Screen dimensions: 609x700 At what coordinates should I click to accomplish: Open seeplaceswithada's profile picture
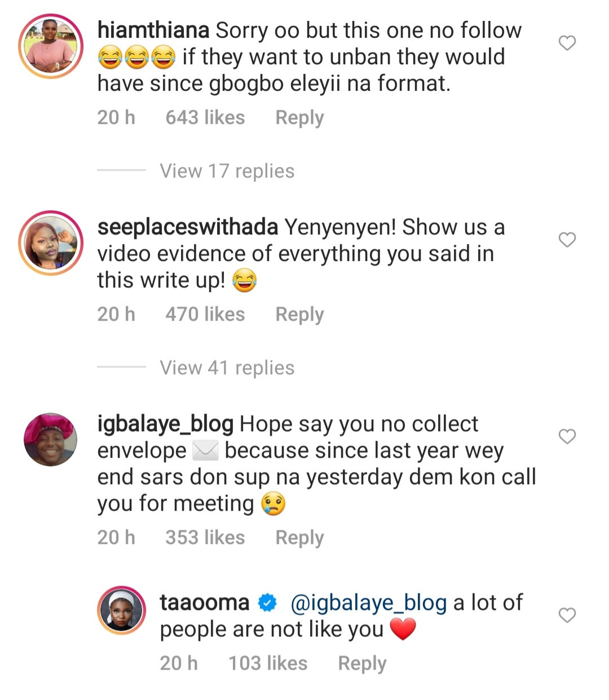pyautogui.click(x=51, y=243)
